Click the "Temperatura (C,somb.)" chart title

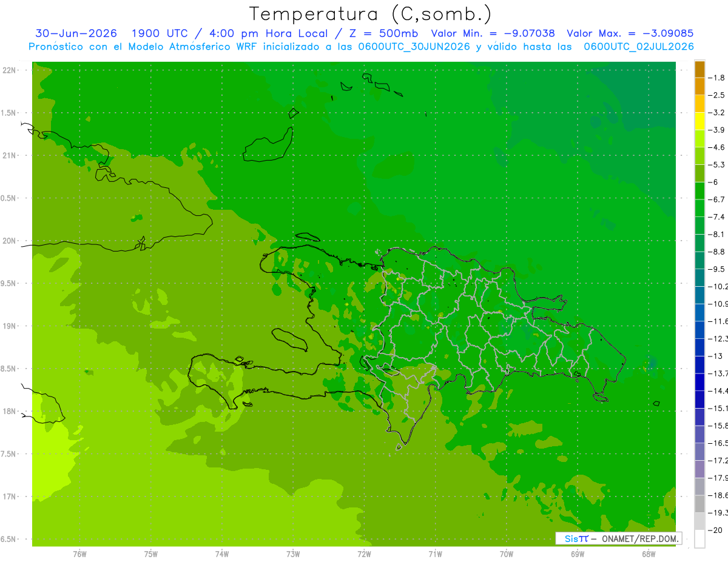pos(371,14)
